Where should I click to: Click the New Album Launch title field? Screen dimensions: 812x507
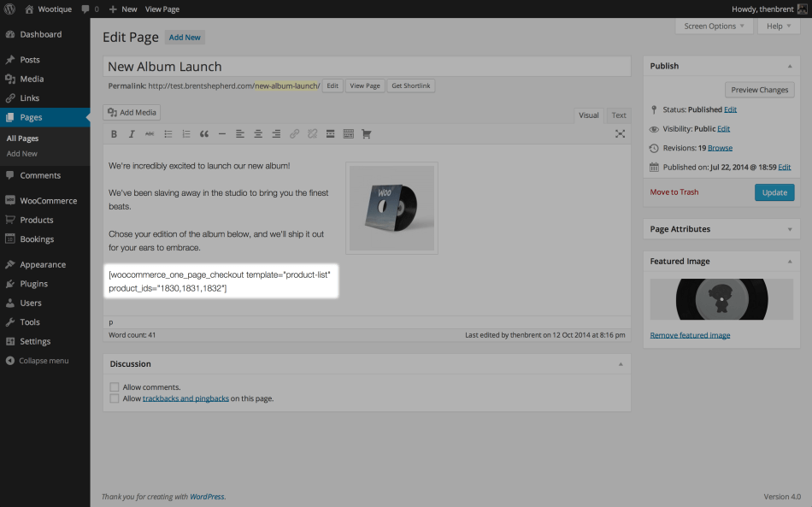pos(367,67)
